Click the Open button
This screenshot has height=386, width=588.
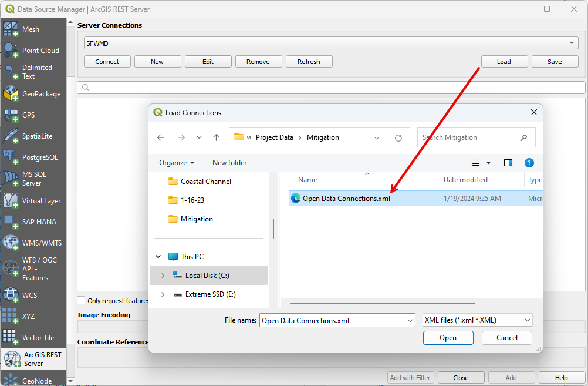(448, 338)
